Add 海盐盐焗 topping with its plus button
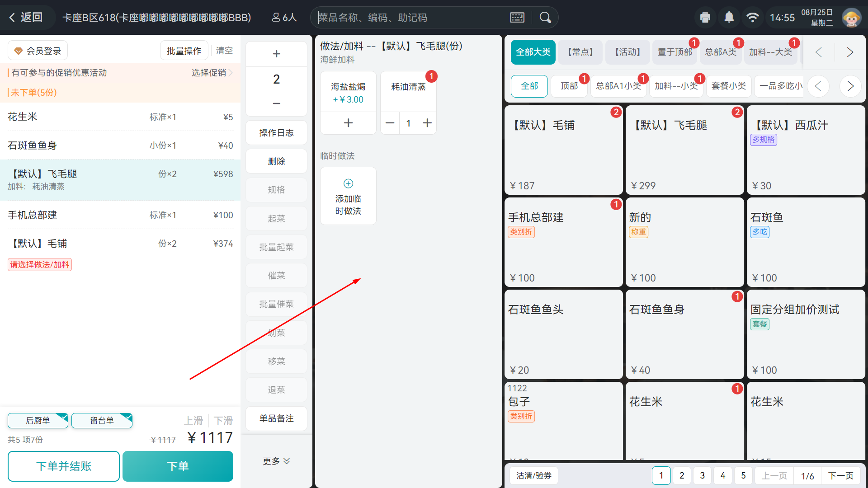This screenshot has height=488, width=868. [348, 123]
